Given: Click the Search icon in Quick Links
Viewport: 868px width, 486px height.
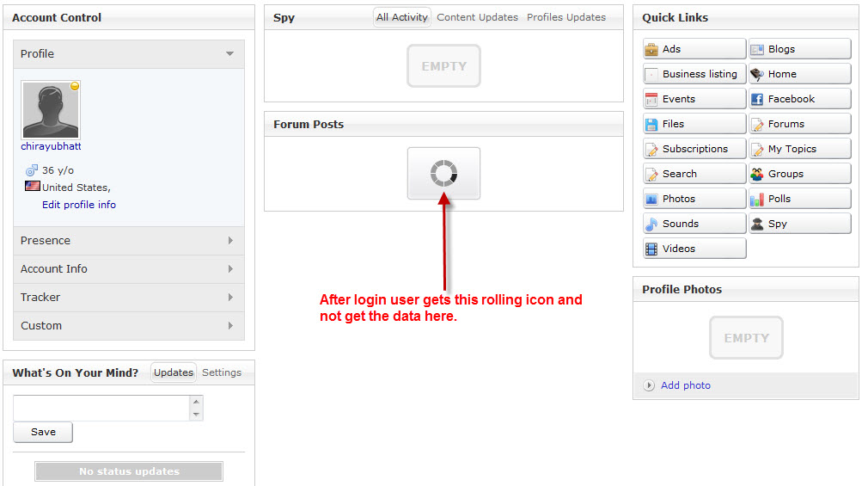Looking at the screenshot, I should tap(651, 174).
